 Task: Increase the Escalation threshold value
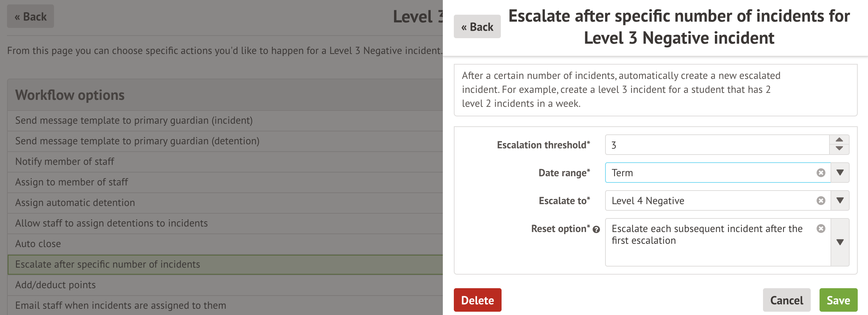pyautogui.click(x=839, y=140)
